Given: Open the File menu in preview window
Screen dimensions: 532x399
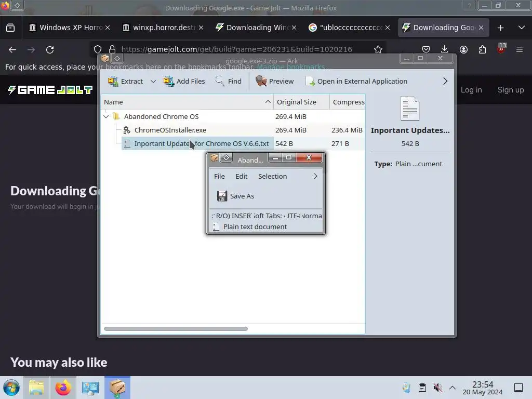Looking at the screenshot, I should (x=219, y=177).
